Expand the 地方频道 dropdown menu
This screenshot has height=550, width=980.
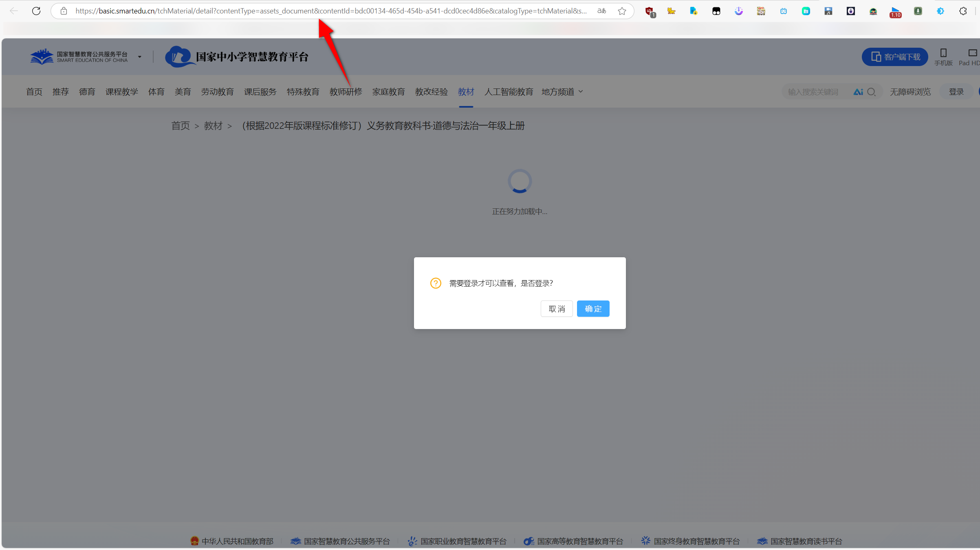coord(562,91)
